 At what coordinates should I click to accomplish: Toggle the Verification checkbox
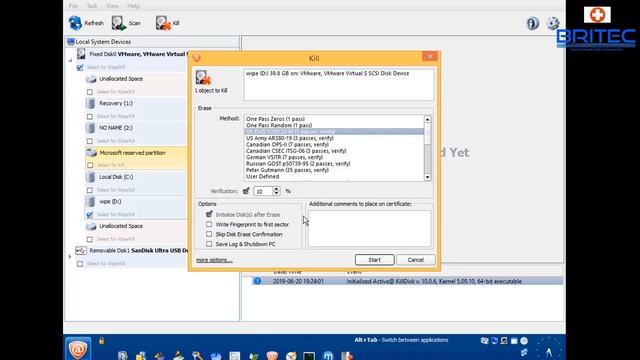tap(246, 191)
